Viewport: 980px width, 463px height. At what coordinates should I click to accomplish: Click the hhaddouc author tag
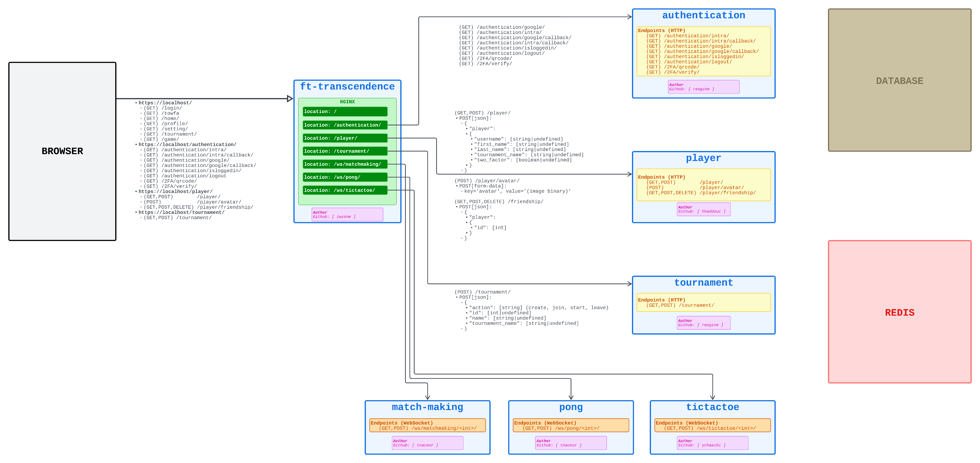click(703, 209)
